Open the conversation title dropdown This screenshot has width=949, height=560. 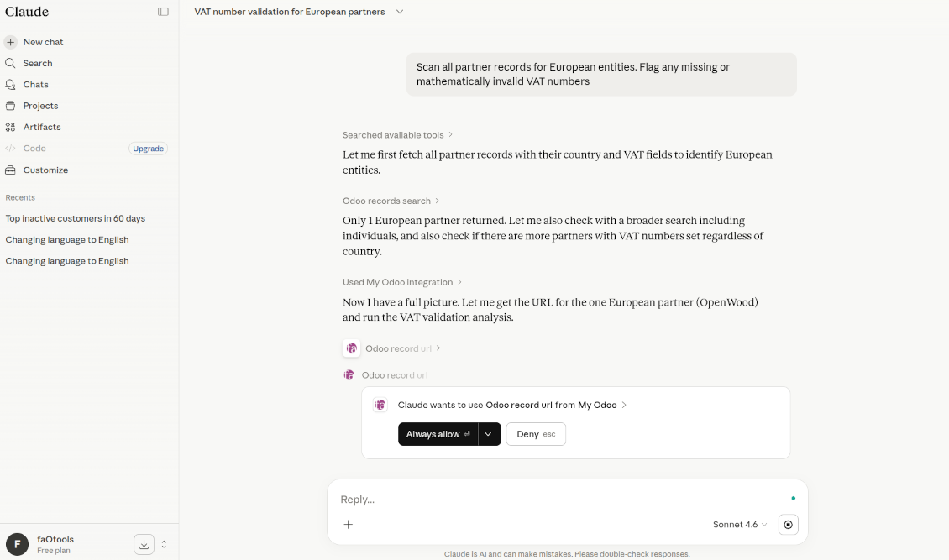click(x=400, y=12)
